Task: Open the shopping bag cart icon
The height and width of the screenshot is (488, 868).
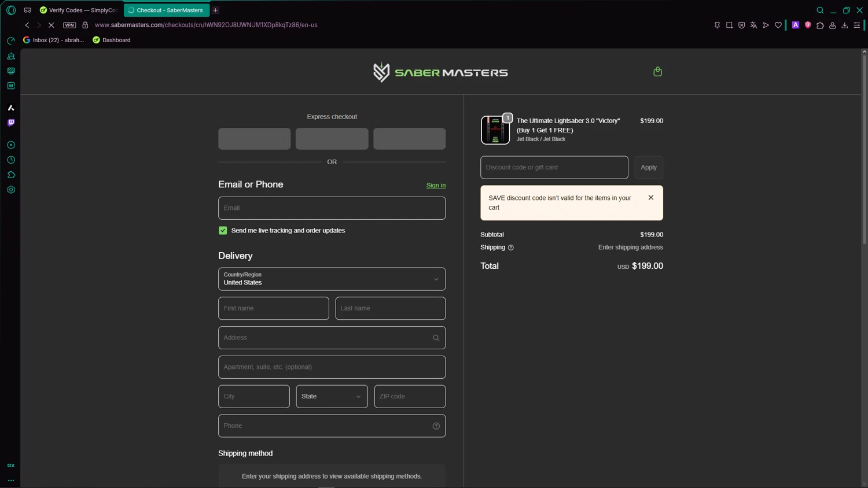Action: [657, 71]
